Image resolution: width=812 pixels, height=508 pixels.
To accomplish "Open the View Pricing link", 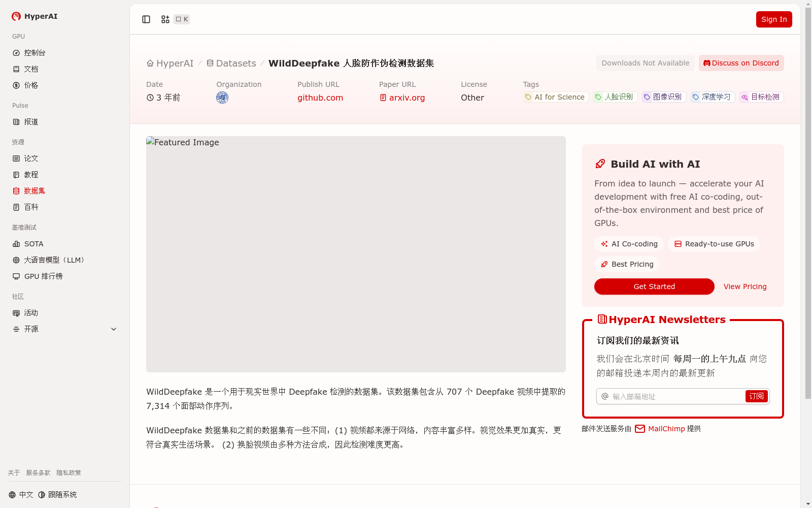I will [745, 287].
